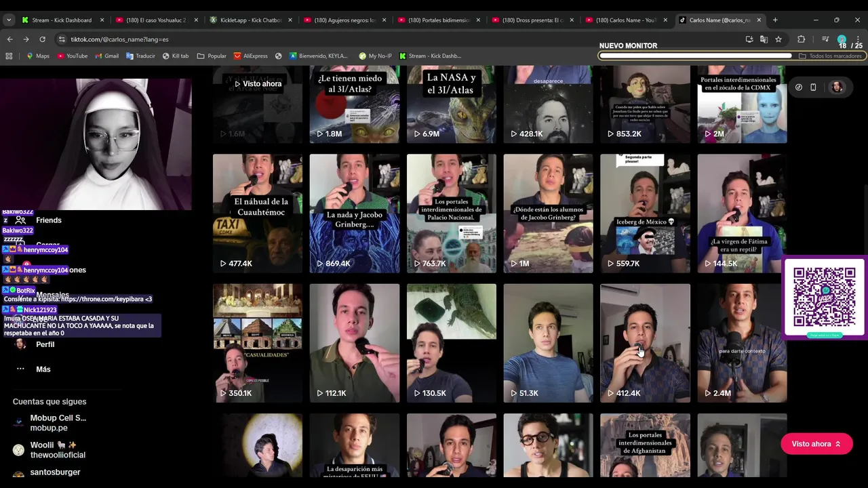The image size is (868, 488).
Task: Open the AliExpress bookmark
Action: [x=251, y=56]
